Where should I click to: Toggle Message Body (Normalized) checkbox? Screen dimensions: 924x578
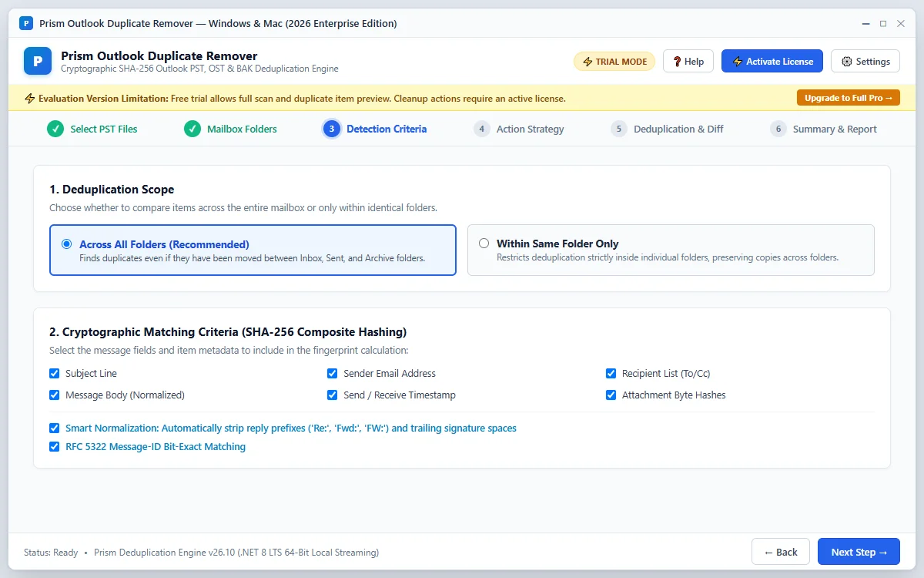tap(55, 395)
